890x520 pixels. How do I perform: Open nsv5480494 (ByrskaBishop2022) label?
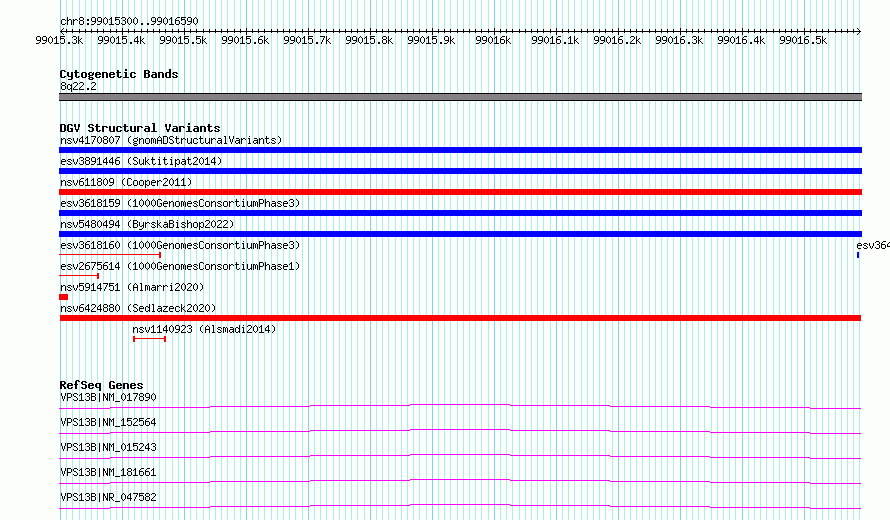[147, 224]
